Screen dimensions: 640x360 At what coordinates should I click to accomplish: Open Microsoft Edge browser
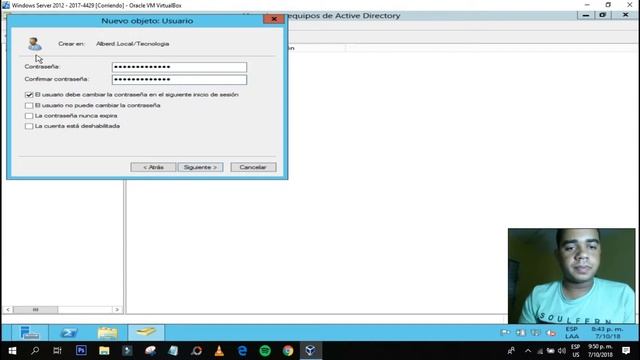242,351
